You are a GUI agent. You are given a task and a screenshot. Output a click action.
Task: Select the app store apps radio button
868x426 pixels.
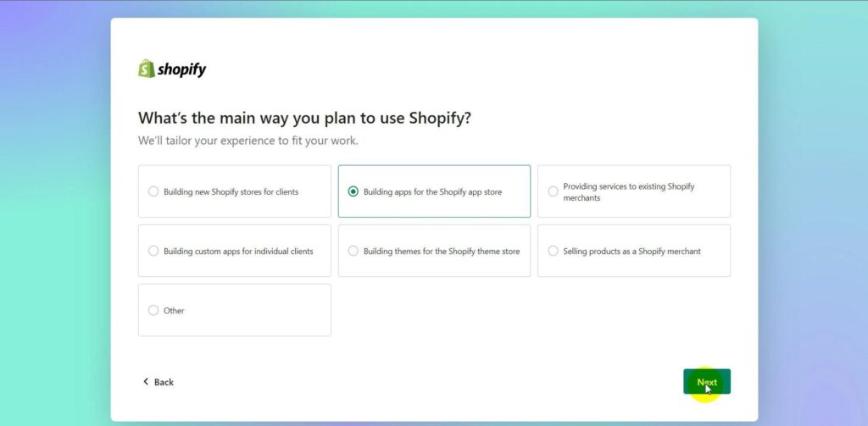(353, 191)
